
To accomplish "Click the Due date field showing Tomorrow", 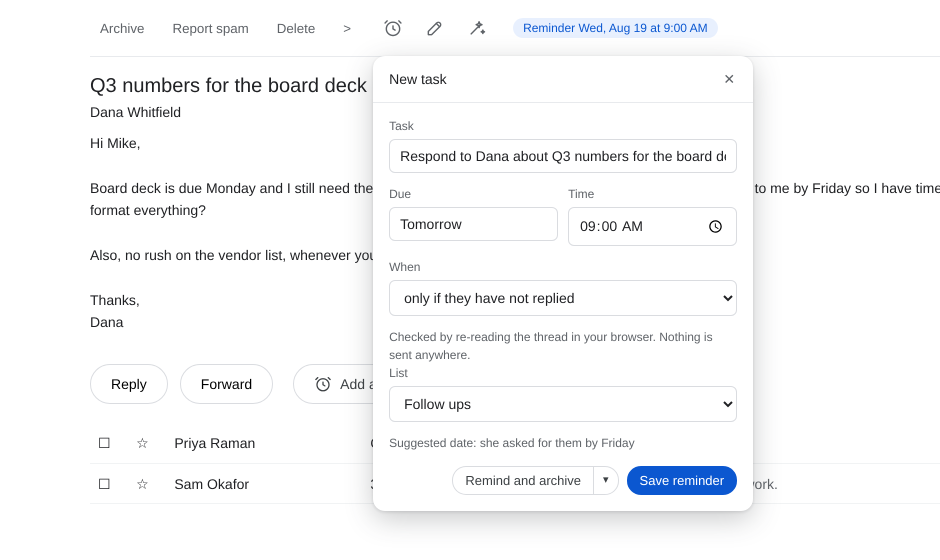I will coord(473,224).
